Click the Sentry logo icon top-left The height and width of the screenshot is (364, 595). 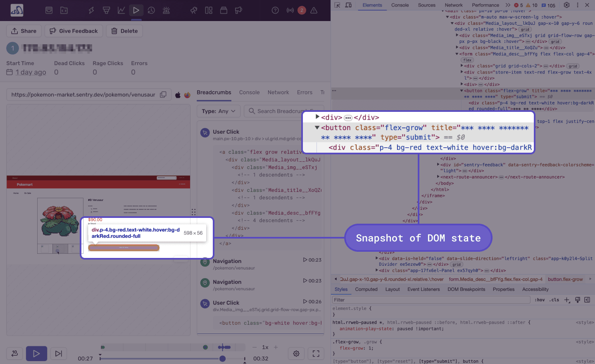[x=17, y=10]
